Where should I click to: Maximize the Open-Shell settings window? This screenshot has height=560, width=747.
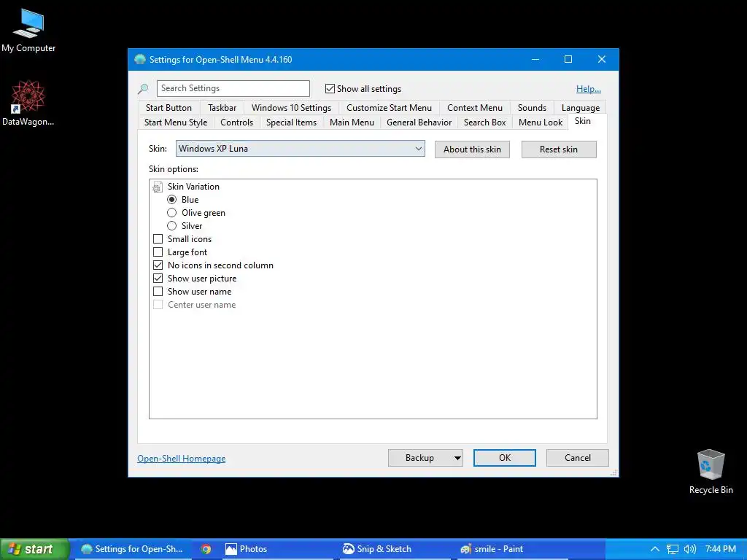coord(568,60)
